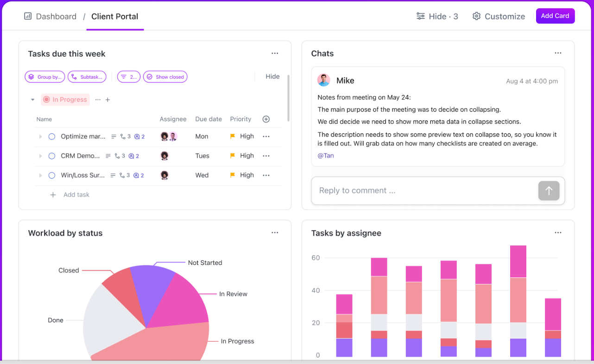Go to Dashboard breadcrumb

click(x=56, y=16)
